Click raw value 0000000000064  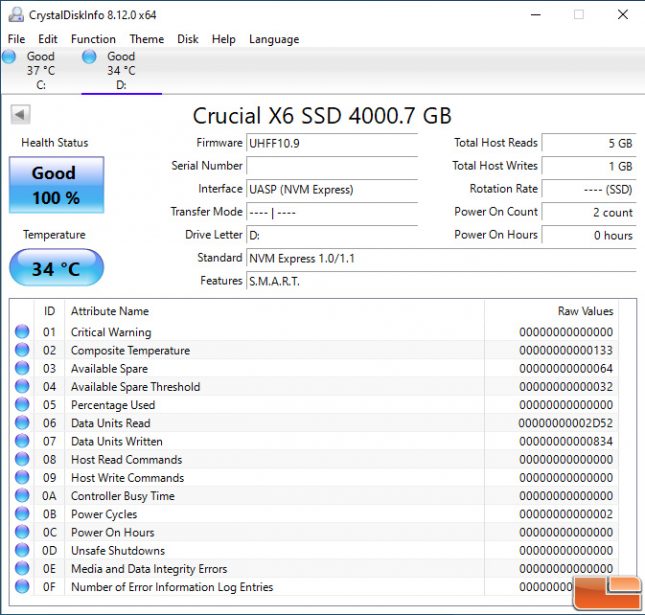coord(566,368)
